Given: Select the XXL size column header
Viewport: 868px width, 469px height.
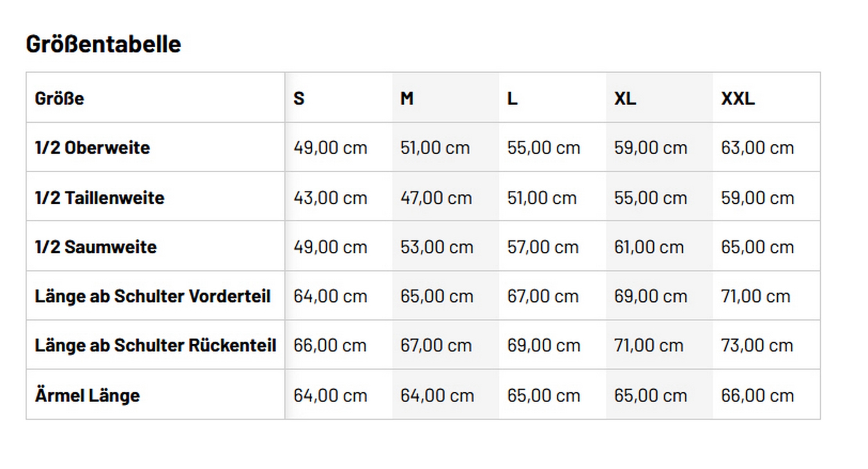Looking at the screenshot, I should pos(738,98).
